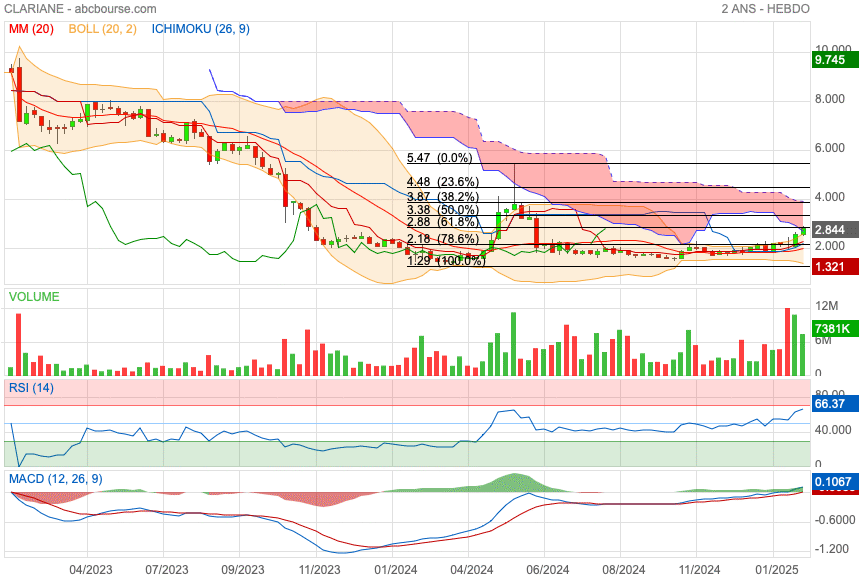Click the 3.87 (38.2%) Fibonacci label
The width and height of the screenshot is (859, 580).
[x=443, y=197]
